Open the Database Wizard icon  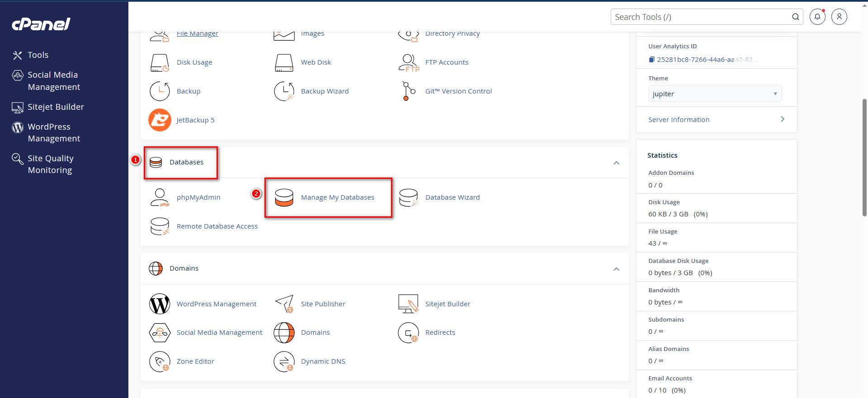coord(409,198)
